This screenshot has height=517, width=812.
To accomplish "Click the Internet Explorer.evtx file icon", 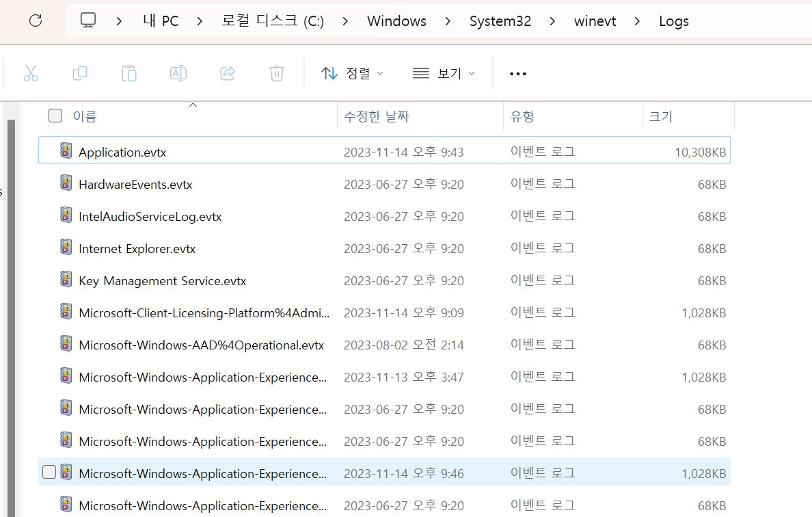I will tap(66, 247).
